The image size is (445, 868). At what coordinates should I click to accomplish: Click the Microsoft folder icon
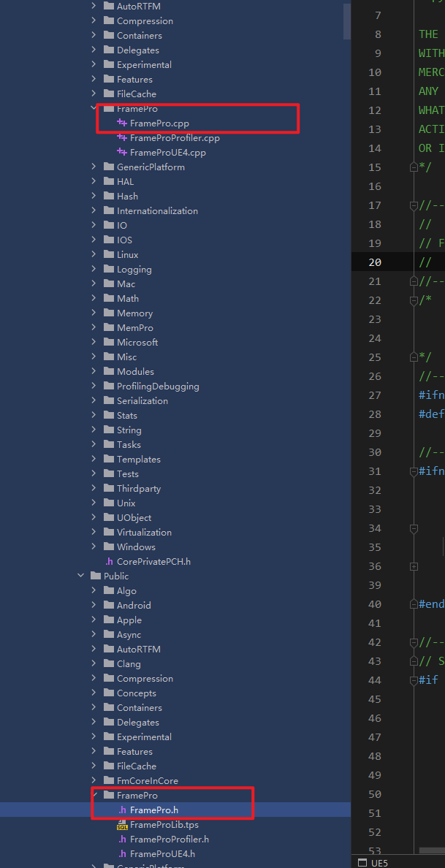click(x=108, y=342)
